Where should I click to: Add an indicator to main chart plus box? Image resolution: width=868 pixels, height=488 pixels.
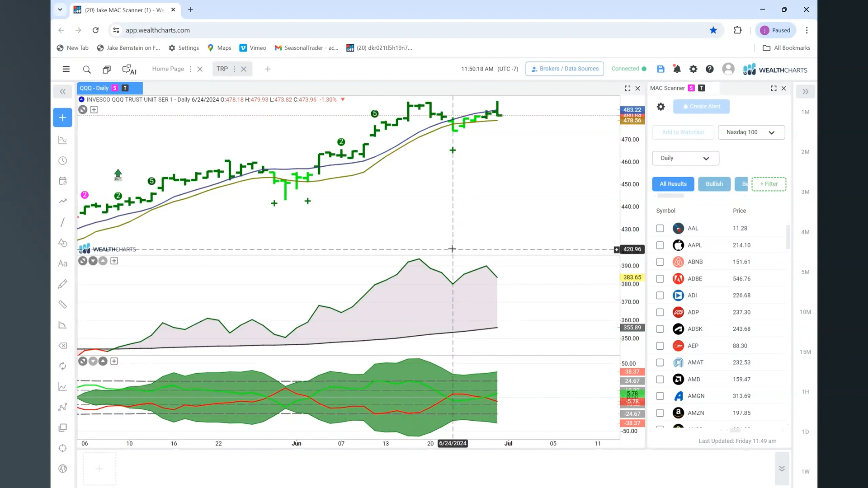pos(94,110)
